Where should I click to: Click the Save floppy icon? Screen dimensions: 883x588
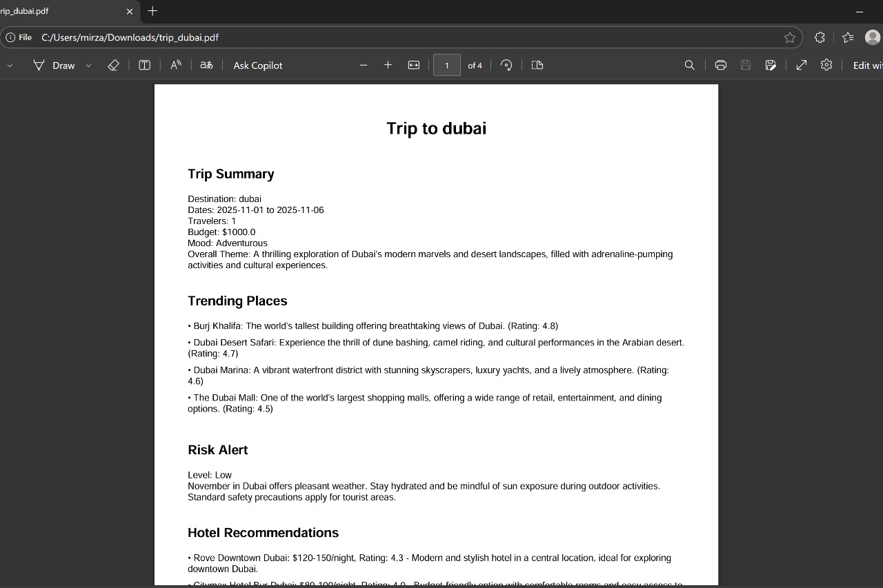coord(745,65)
